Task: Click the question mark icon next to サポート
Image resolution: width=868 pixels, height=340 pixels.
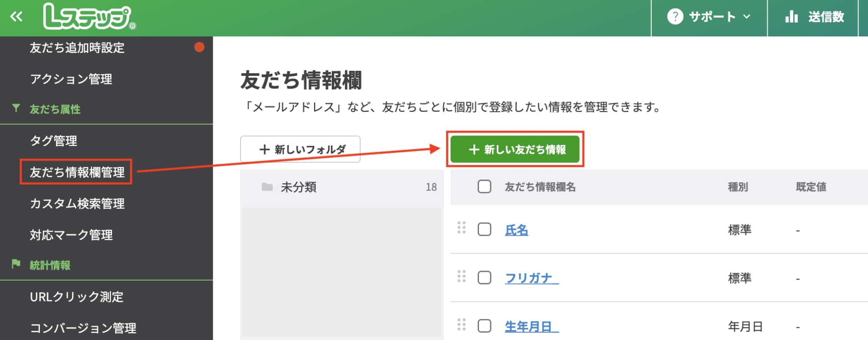Action: [676, 16]
